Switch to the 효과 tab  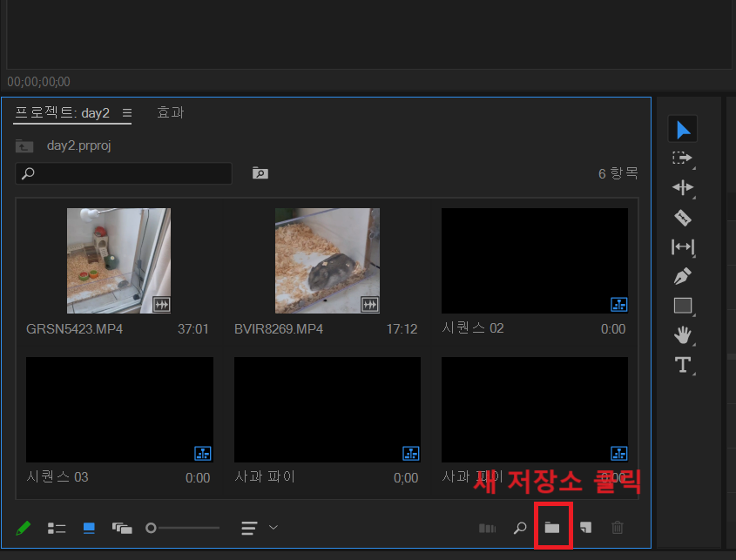point(171,112)
